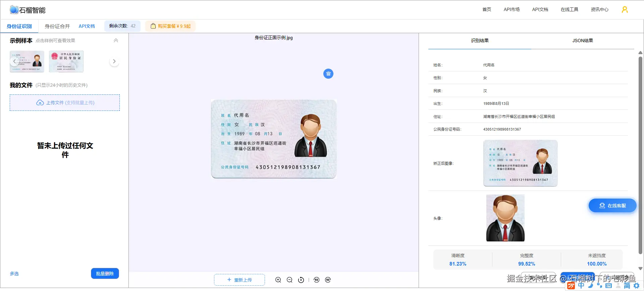Switch simplified Chinese 简 in IME bar
The width and height of the screenshot is (644, 291).
[627, 286]
